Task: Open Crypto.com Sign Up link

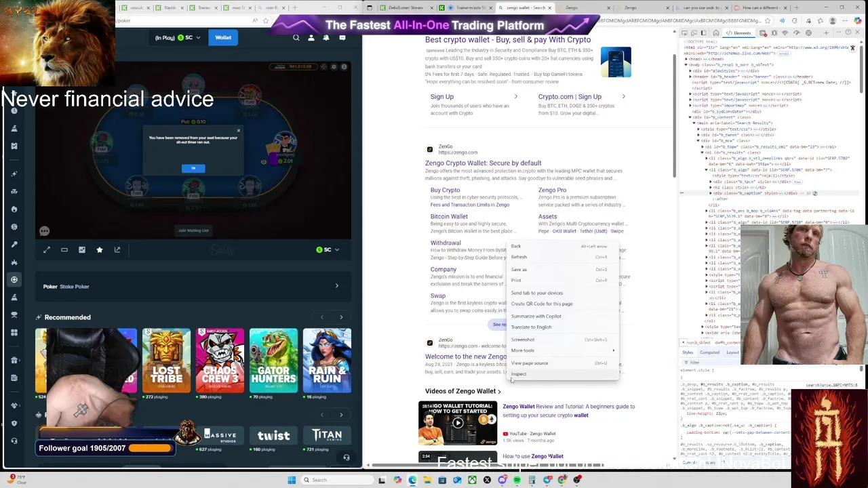Action: pyautogui.click(x=570, y=97)
